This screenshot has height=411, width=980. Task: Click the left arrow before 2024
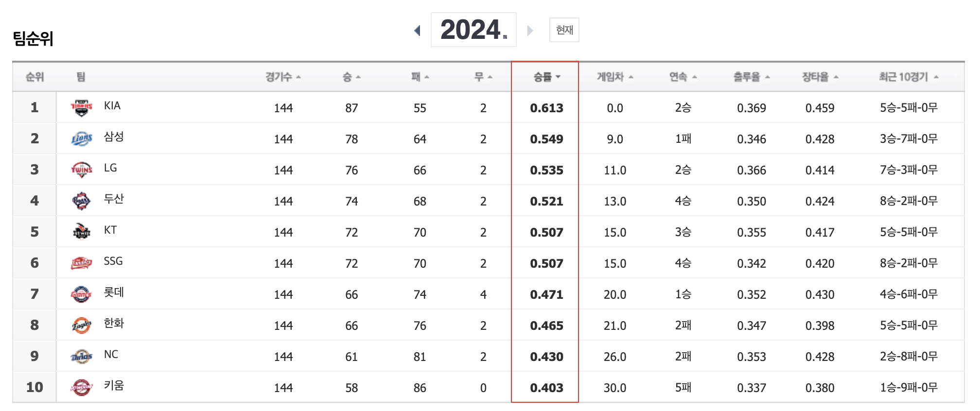pyautogui.click(x=417, y=30)
